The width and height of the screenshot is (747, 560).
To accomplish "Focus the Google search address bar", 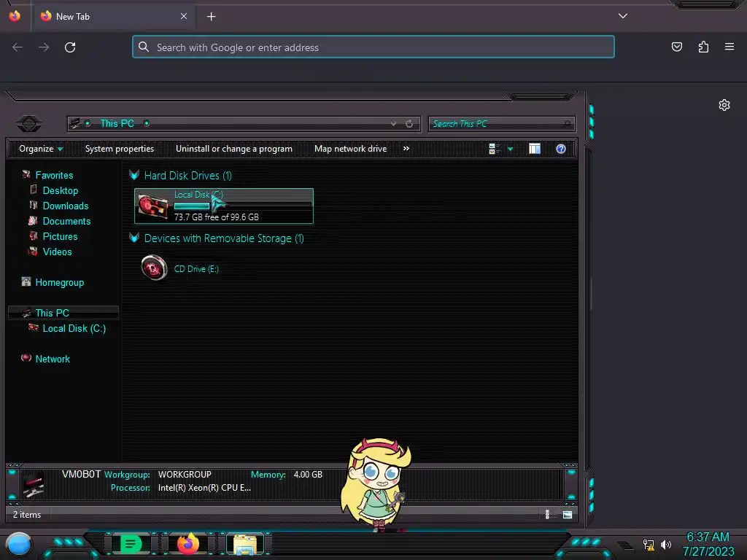I will point(373,47).
